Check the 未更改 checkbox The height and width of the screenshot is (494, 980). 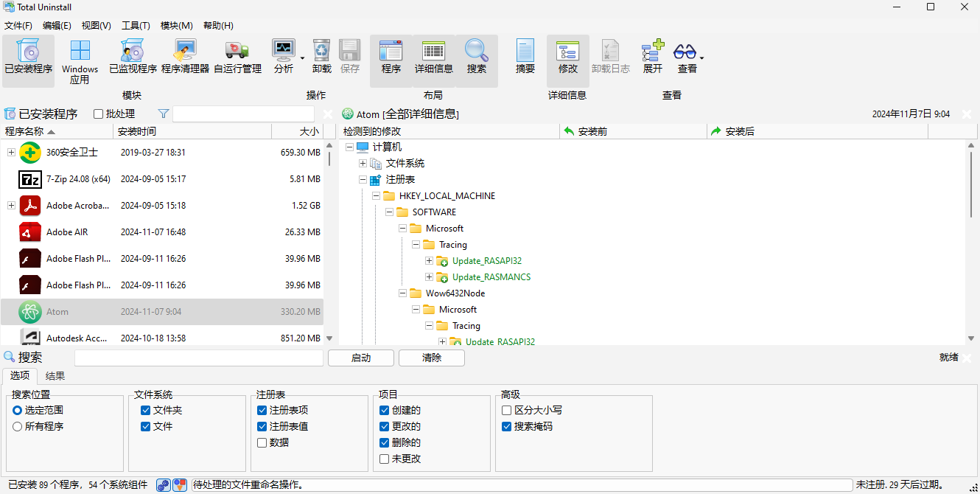(385, 459)
